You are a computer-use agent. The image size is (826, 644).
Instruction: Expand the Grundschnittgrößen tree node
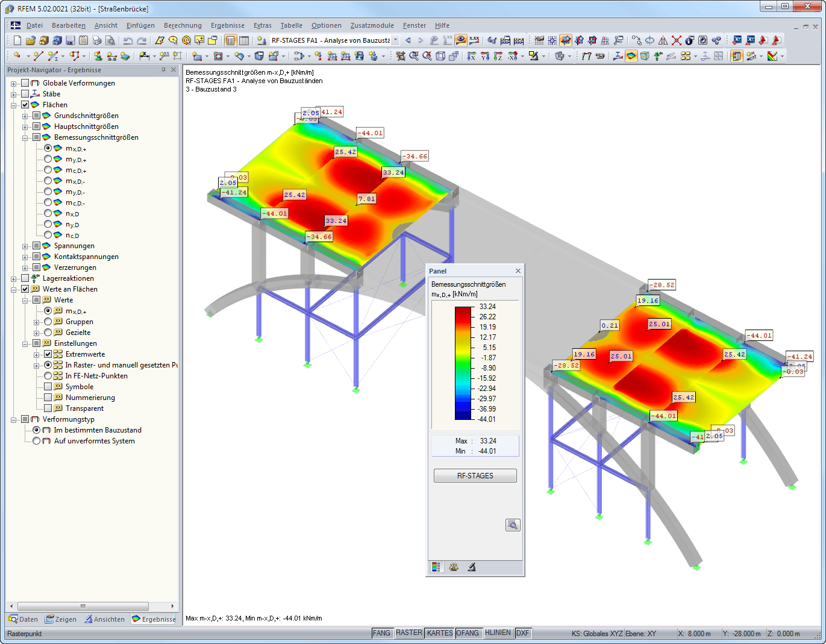25,116
